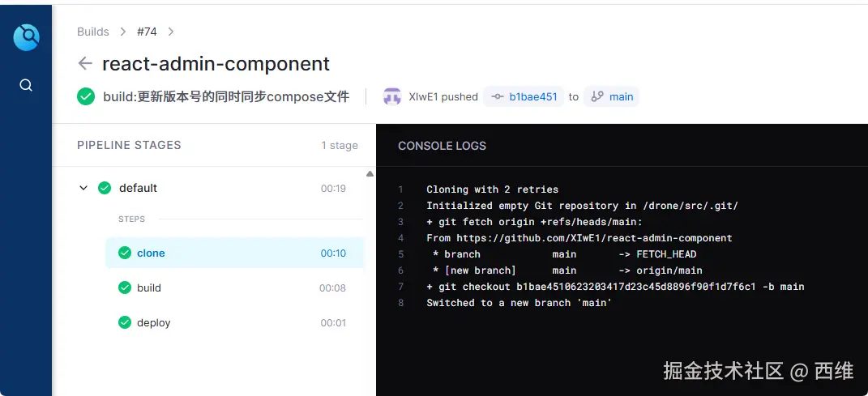Click the green check beside default stage

point(105,188)
